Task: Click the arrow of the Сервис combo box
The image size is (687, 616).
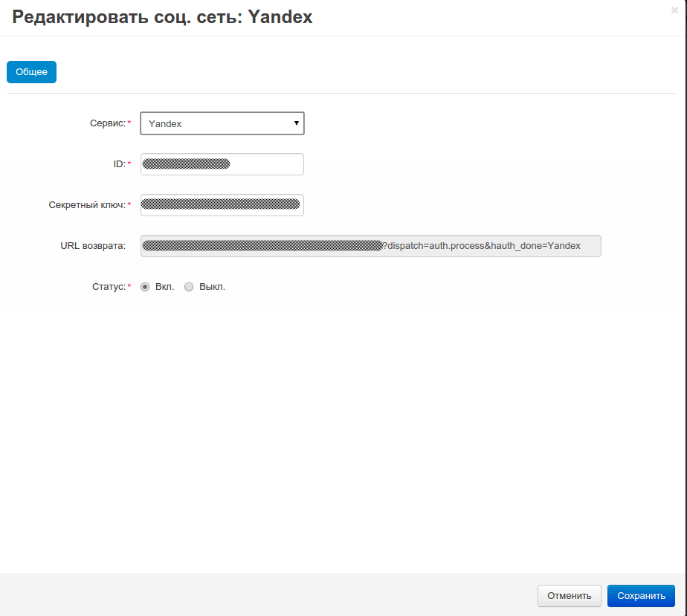Action: [x=296, y=123]
